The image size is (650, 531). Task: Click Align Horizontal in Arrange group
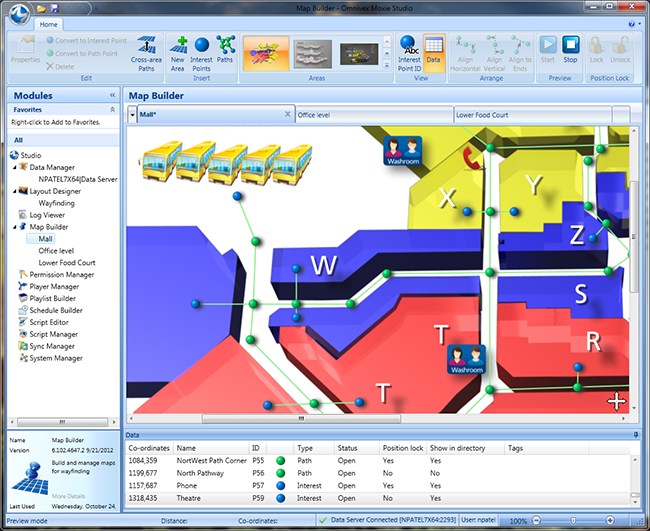pyautogui.click(x=465, y=53)
